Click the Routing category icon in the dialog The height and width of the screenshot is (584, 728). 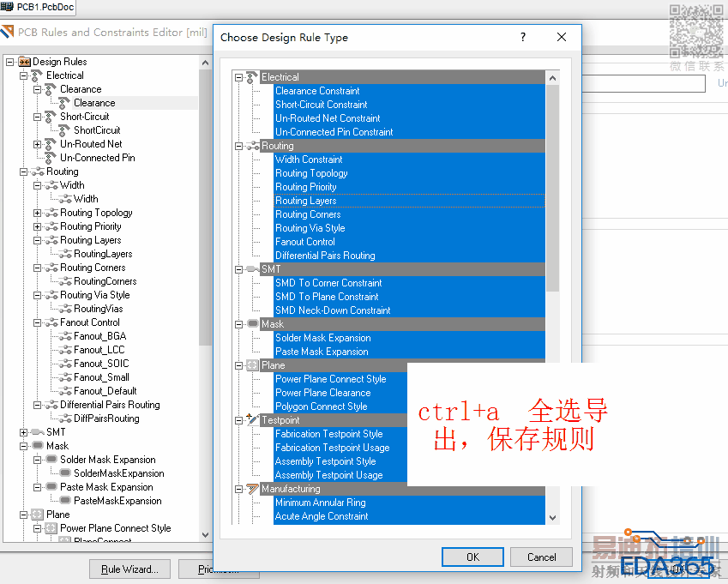click(253, 147)
